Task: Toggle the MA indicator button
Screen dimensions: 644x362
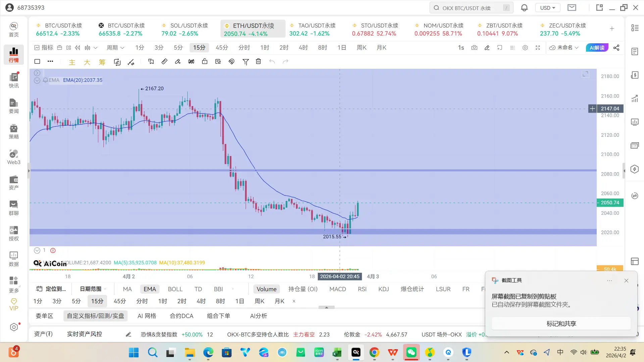Action: [x=127, y=289]
